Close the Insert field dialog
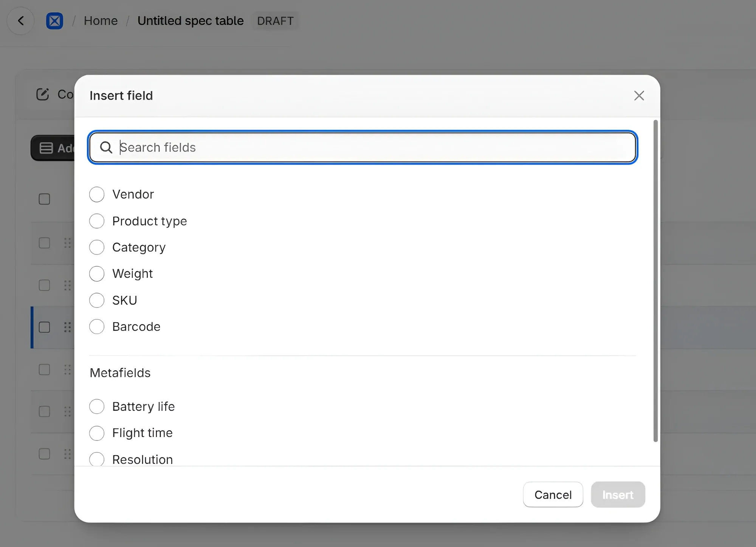This screenshot has width=756, height=547. point(639,96)
